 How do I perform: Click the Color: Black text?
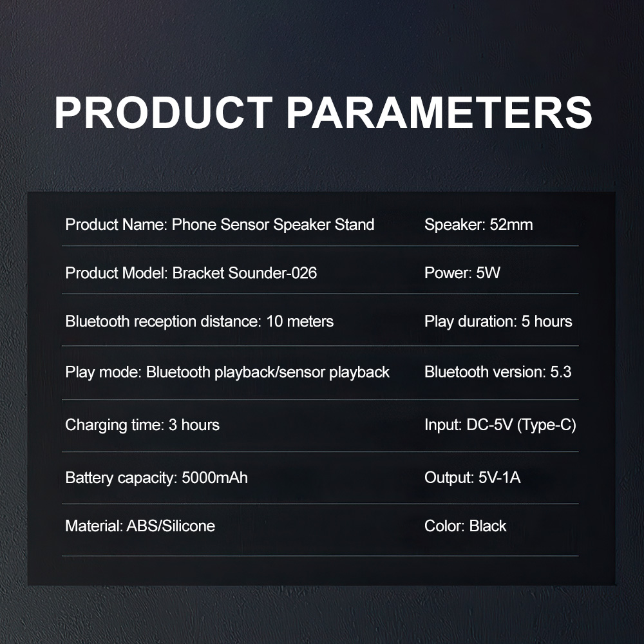466,526
